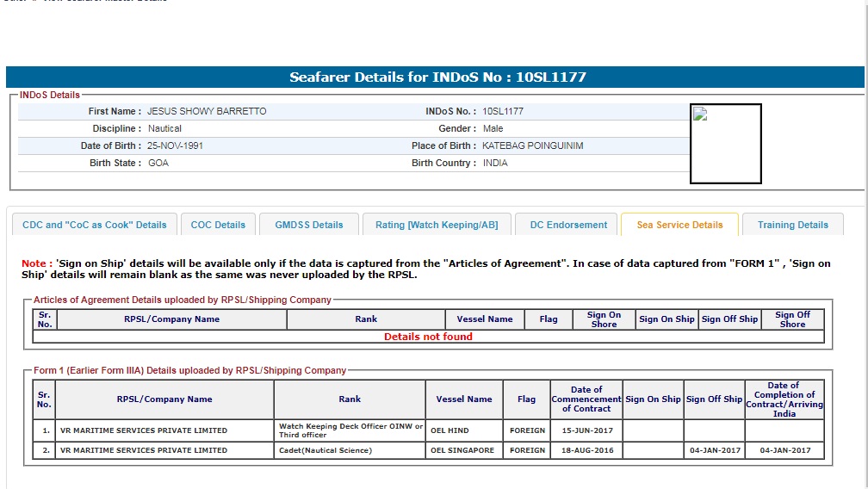Select first name JESUS SHOWY BARRETTO

(207, 111)
